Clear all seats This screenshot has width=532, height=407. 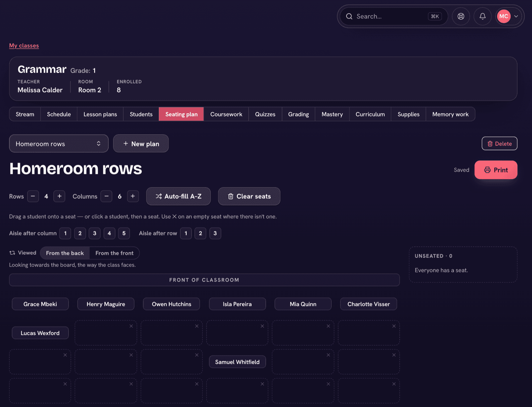249,196
